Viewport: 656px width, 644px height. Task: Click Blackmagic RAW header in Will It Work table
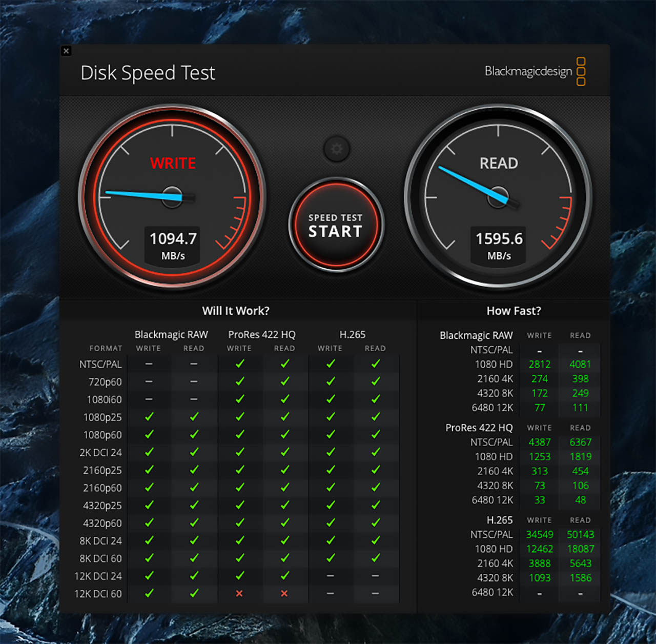171,335
